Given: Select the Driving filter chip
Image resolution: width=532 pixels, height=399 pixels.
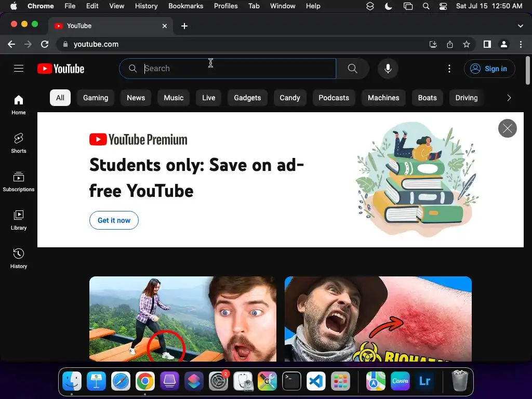Looking at the screenshot, I should pyautogui.click(x=466, y=98).
